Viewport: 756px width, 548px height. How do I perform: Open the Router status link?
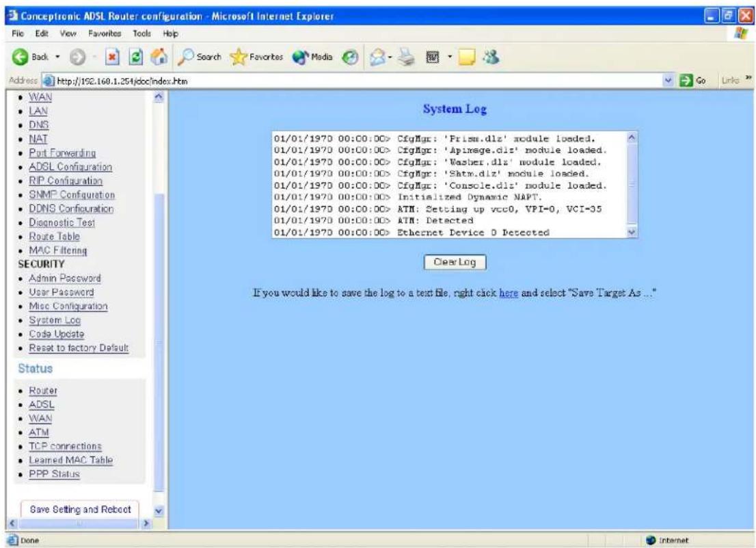[43, 391]
